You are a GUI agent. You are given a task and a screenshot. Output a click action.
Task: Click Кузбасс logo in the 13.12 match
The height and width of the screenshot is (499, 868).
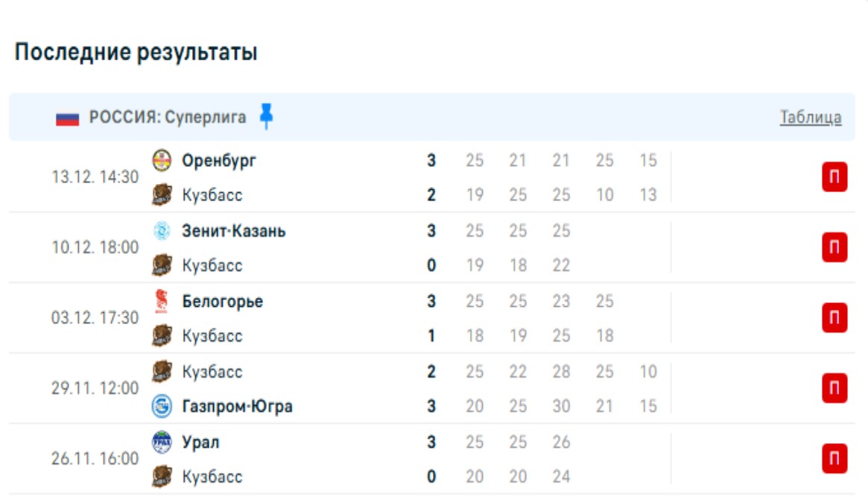tap(162, 195)
